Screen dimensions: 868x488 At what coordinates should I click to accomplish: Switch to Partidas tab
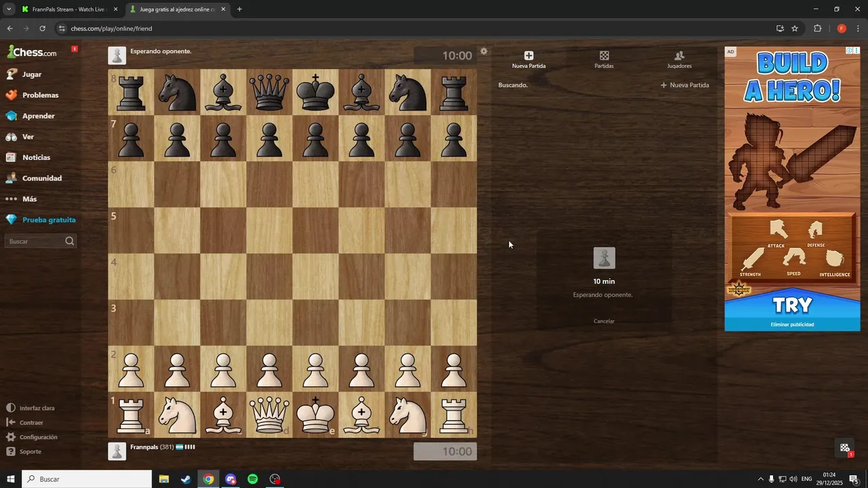(x=604, y=60)
